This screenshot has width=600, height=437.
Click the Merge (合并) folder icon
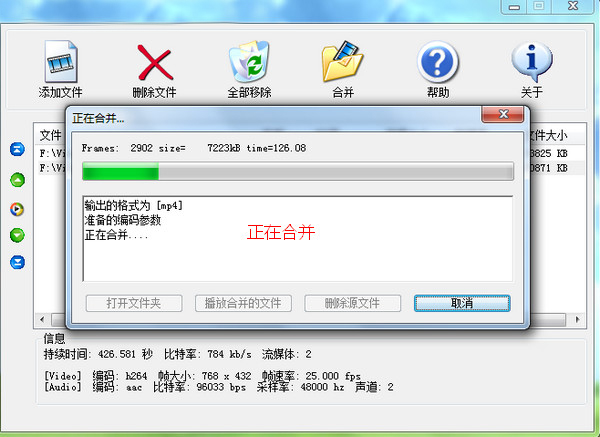click(343, 61)
